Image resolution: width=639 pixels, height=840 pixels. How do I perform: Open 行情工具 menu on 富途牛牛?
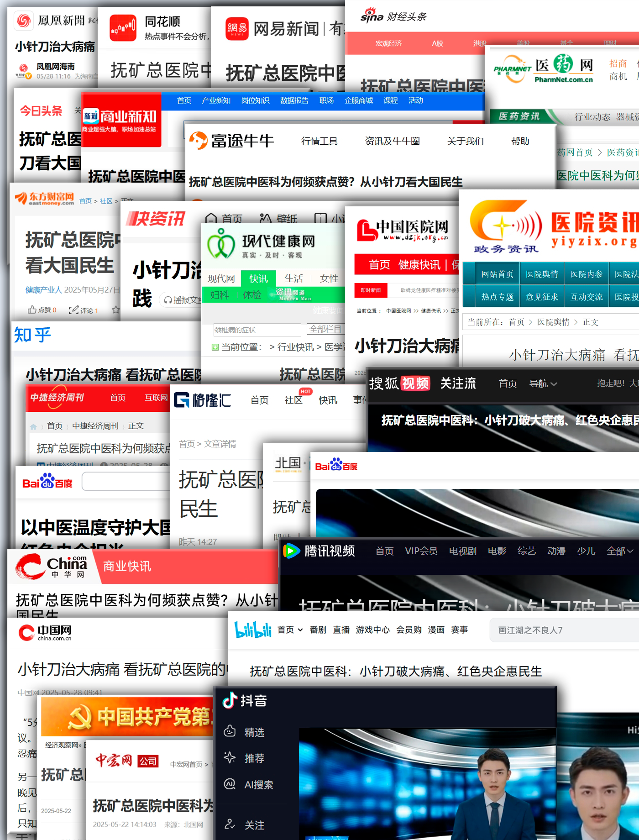(x=319, y=141)
